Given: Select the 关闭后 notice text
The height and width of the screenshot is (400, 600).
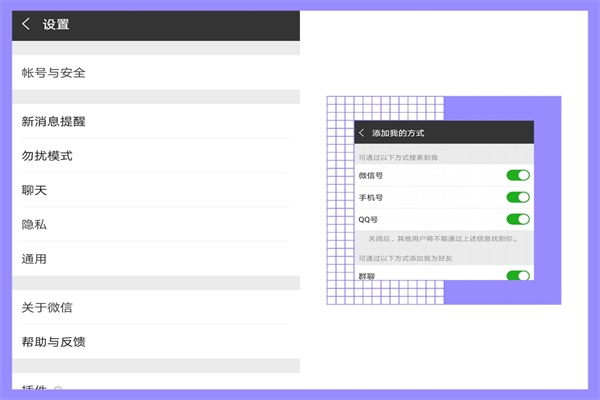Looking at the screenshot, I should 443,239.
